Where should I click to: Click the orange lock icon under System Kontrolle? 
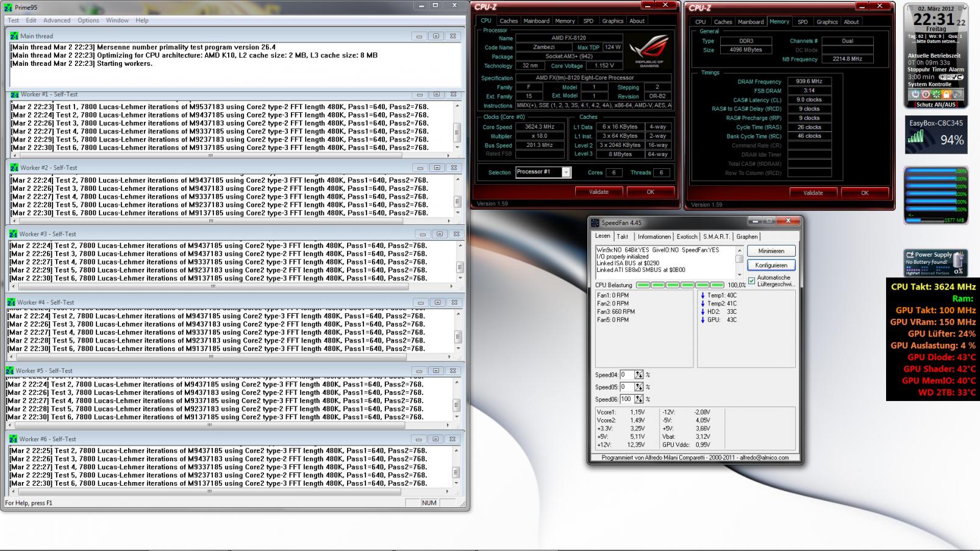946,94
